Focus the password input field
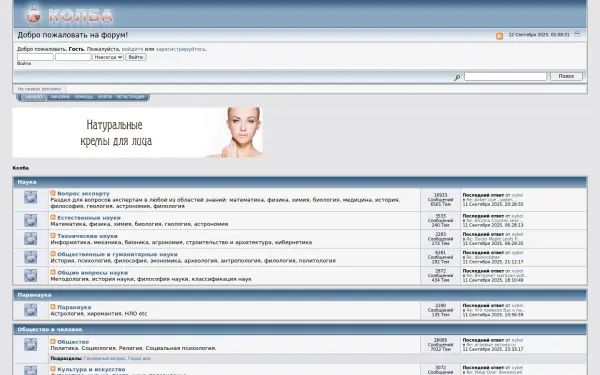The width and height of the screenshot is (600, 375). pos(73,57)
